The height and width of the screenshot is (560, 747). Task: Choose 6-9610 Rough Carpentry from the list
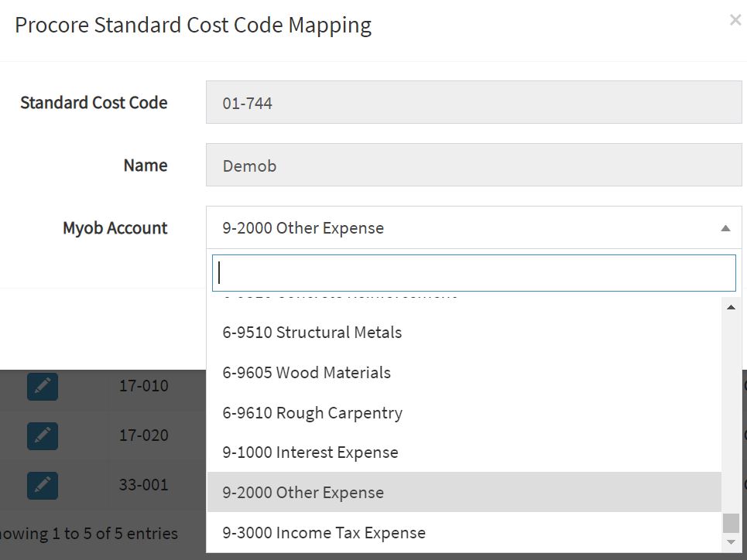pos(313,412)
